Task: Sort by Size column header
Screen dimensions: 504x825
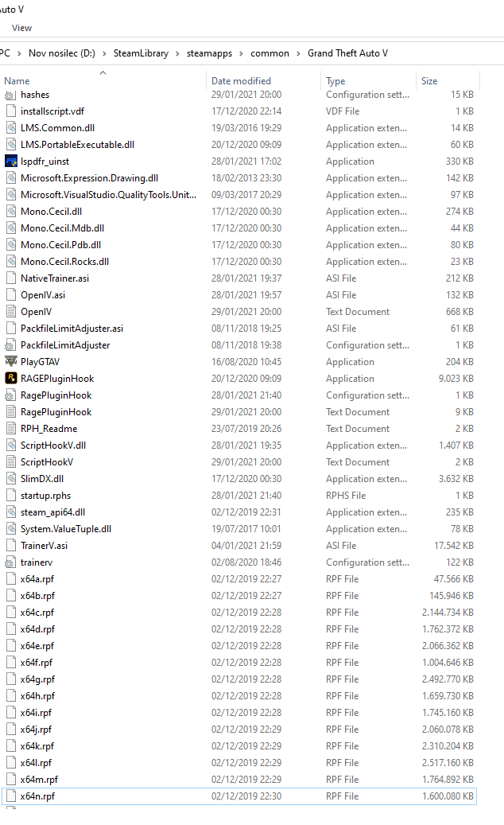Action: point(429,81)
